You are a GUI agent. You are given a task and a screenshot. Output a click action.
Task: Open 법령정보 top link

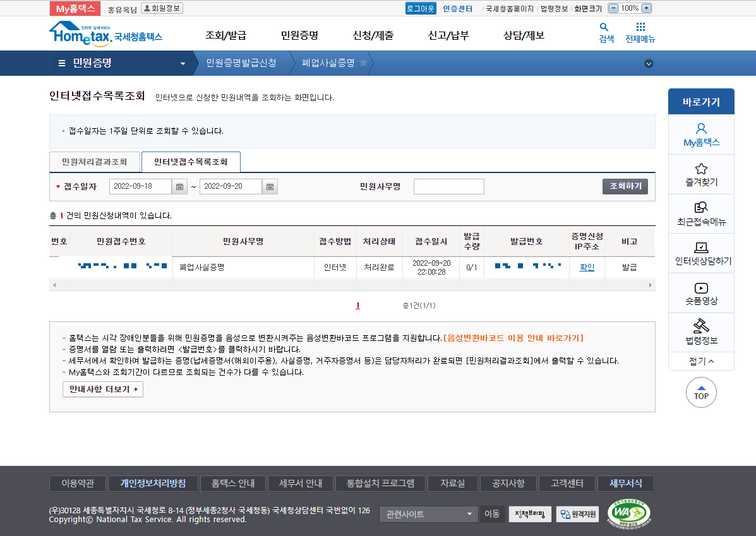coord(554,9)
